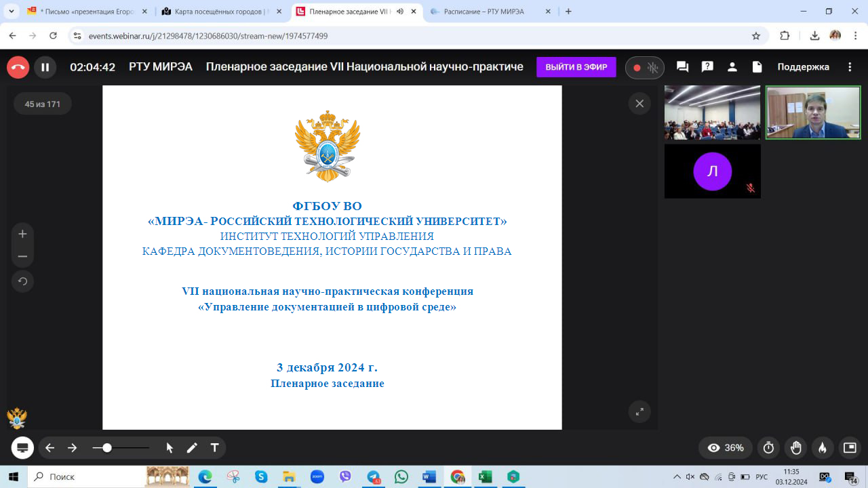Click the address bar URL

click(x=208, y=36)
